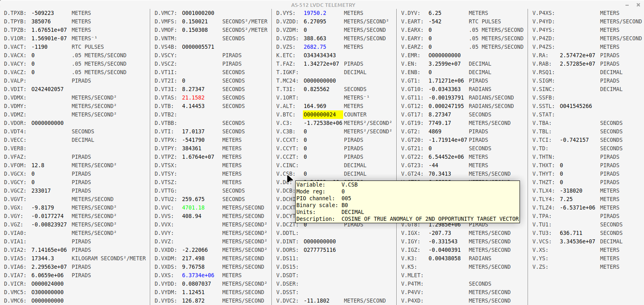The image size is (644, 305).
Task: Select the K.ETC value 0343434343
Action: [x=319, y=55]
